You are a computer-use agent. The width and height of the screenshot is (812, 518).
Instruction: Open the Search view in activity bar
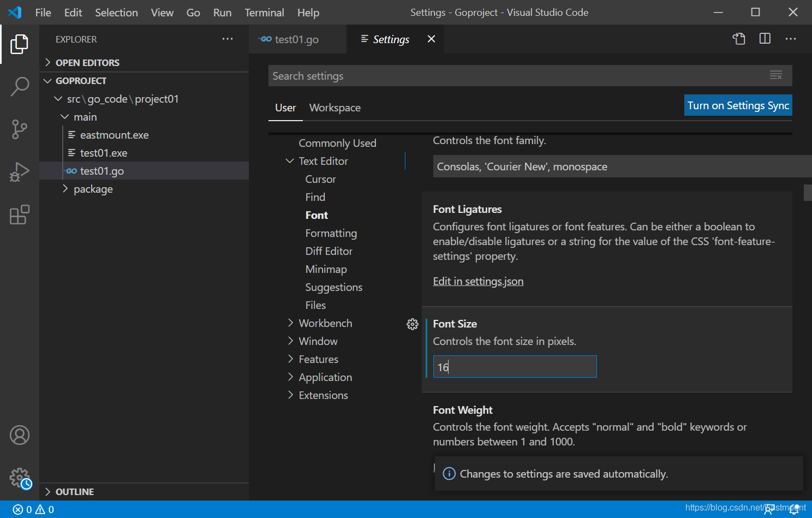tap(20, 86)
